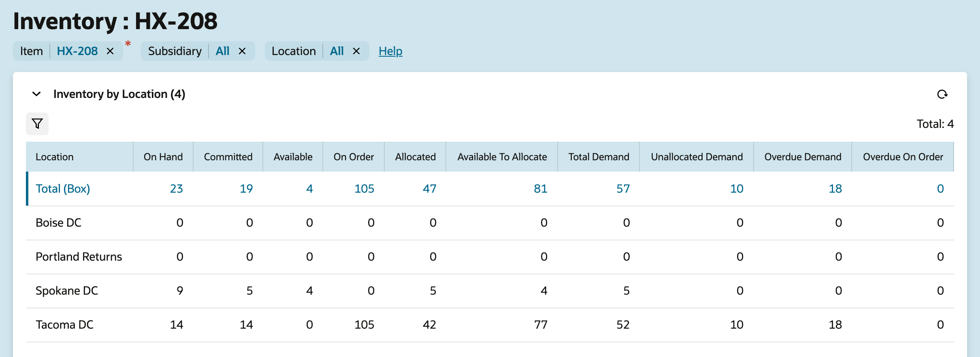Sort by the Total Demand column

(599, 157)
